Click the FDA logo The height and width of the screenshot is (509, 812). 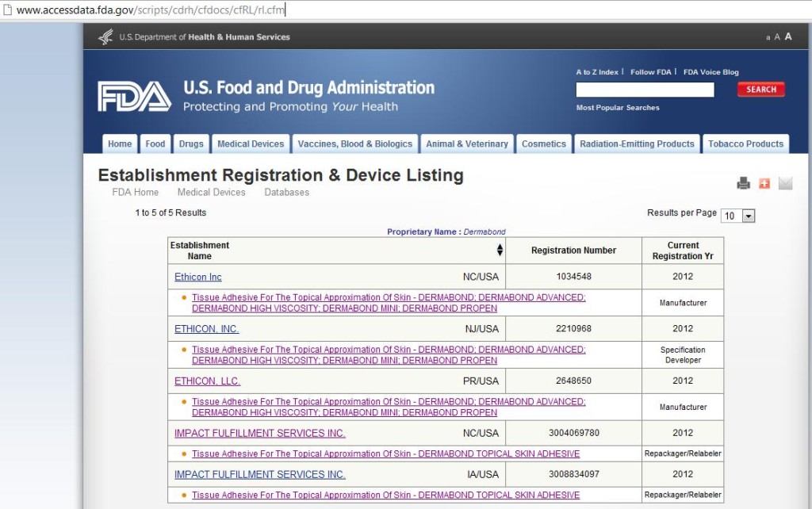tap(134, 96)
